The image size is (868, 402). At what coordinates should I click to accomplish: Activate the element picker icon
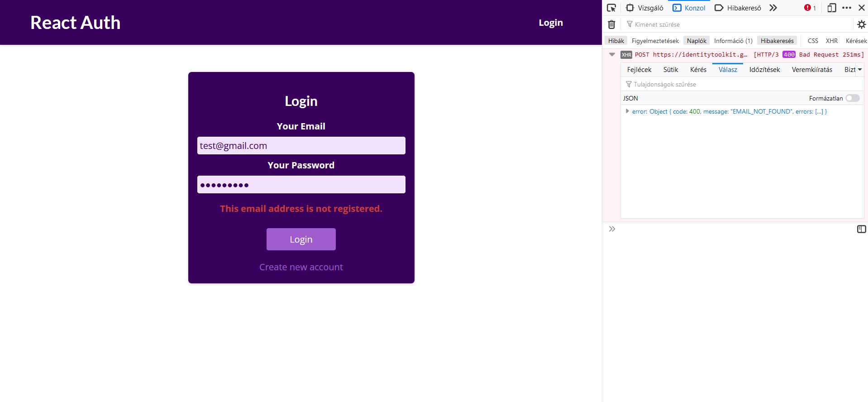point(611,8)
